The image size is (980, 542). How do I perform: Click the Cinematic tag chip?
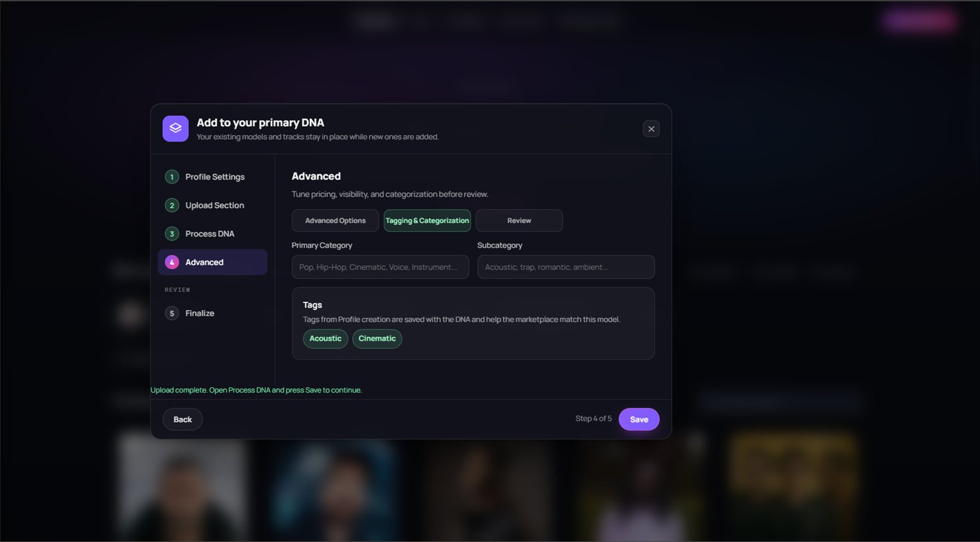click(x=377, y=339)
